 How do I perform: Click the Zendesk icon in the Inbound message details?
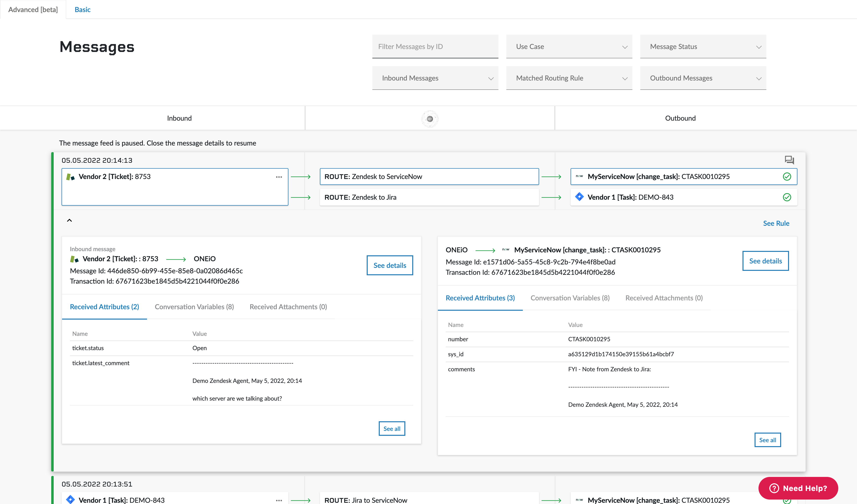point(74,259)
